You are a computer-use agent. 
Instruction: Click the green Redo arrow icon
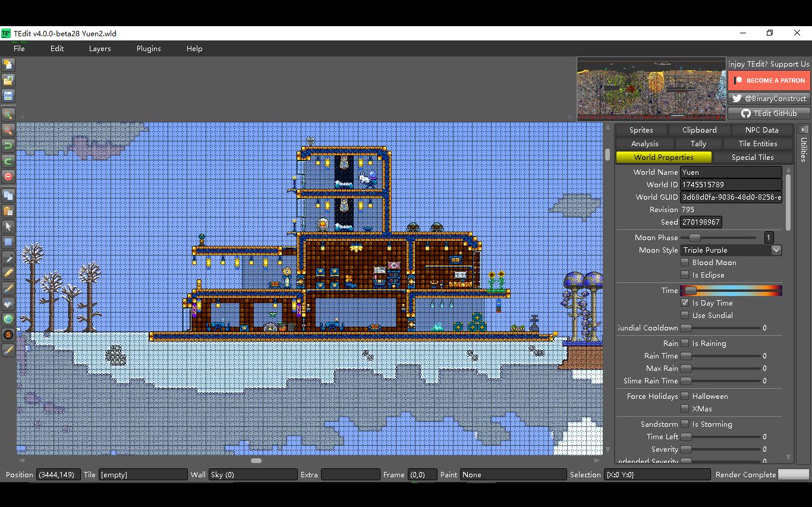[8, 160]
